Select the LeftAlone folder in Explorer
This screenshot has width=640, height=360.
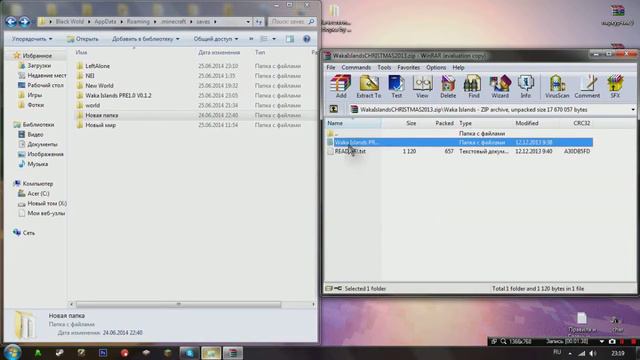coord(97,66)
